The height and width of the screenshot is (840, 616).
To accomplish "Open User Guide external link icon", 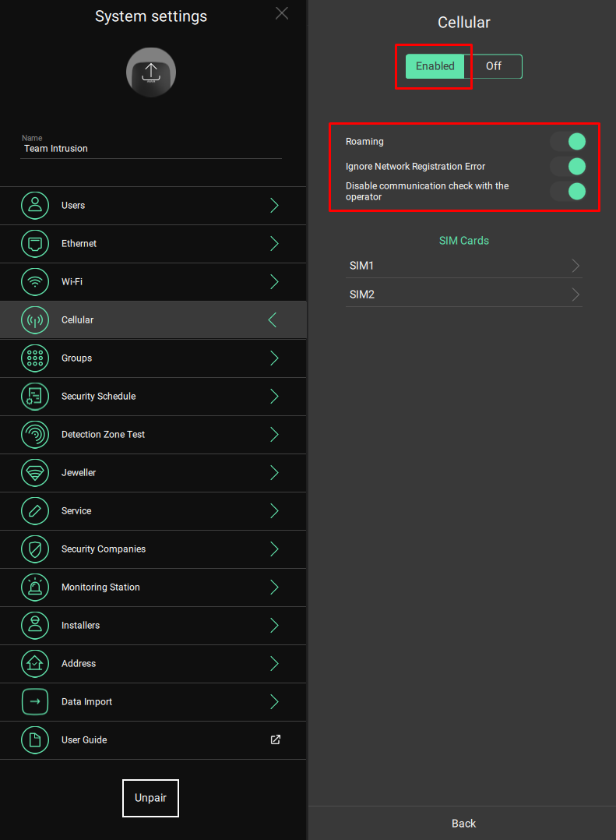I will point(275,739).
